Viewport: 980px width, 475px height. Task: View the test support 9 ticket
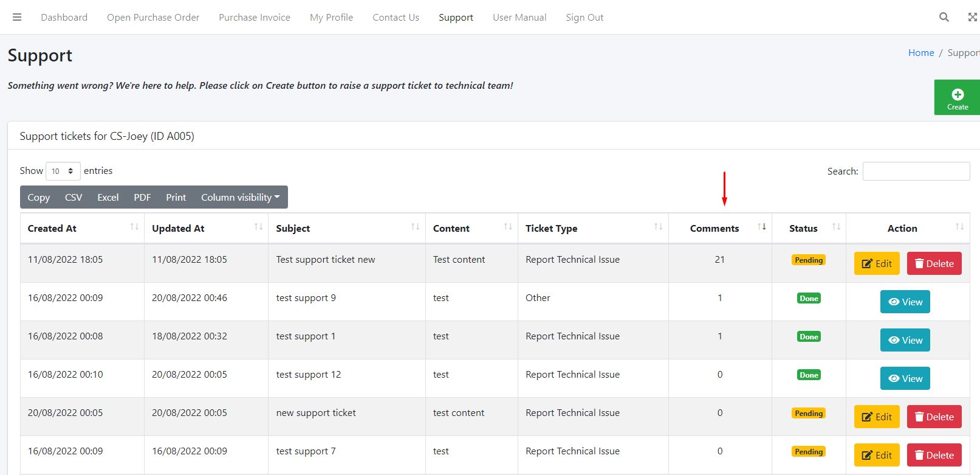[905, 302]
